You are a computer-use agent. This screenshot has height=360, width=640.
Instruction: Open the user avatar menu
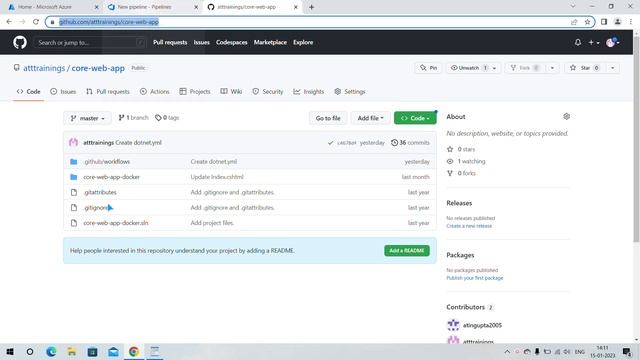tap(613, 42)
